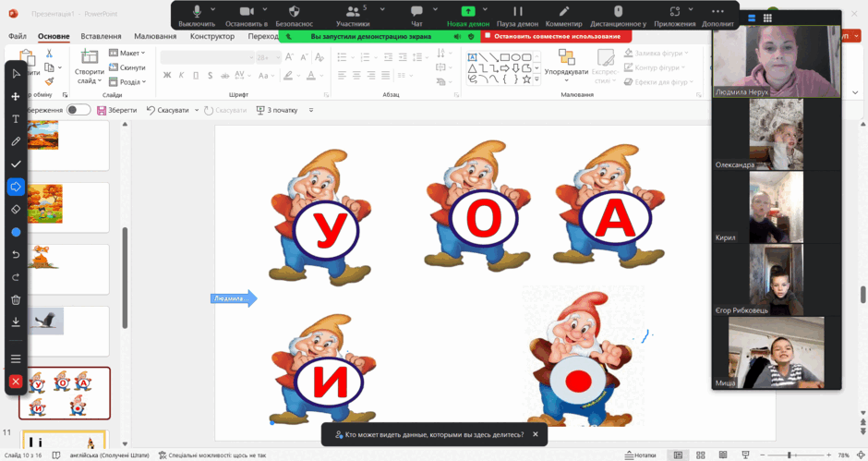
Task: Toggle bold Ж formatting
Action: pyautogui.click(x=167, y=76)
